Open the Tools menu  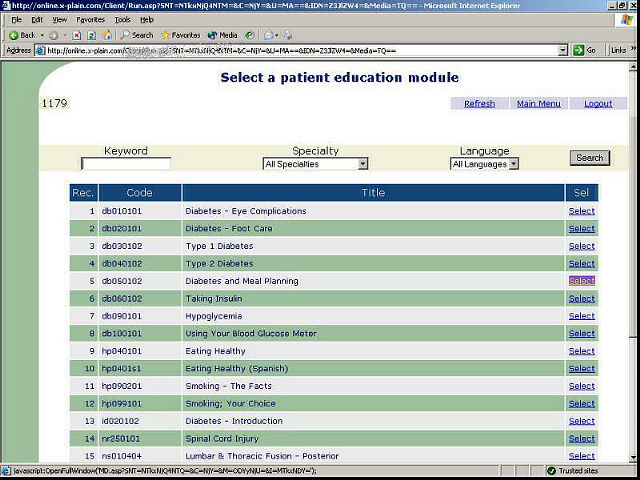[122, 20]
